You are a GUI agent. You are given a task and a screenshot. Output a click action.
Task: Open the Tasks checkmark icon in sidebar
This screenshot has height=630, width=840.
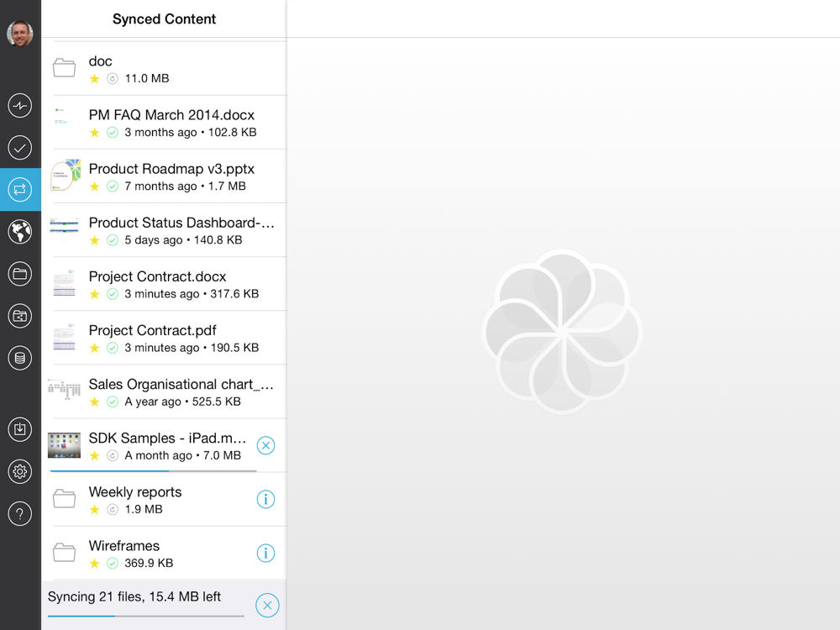tap(20, 148)
